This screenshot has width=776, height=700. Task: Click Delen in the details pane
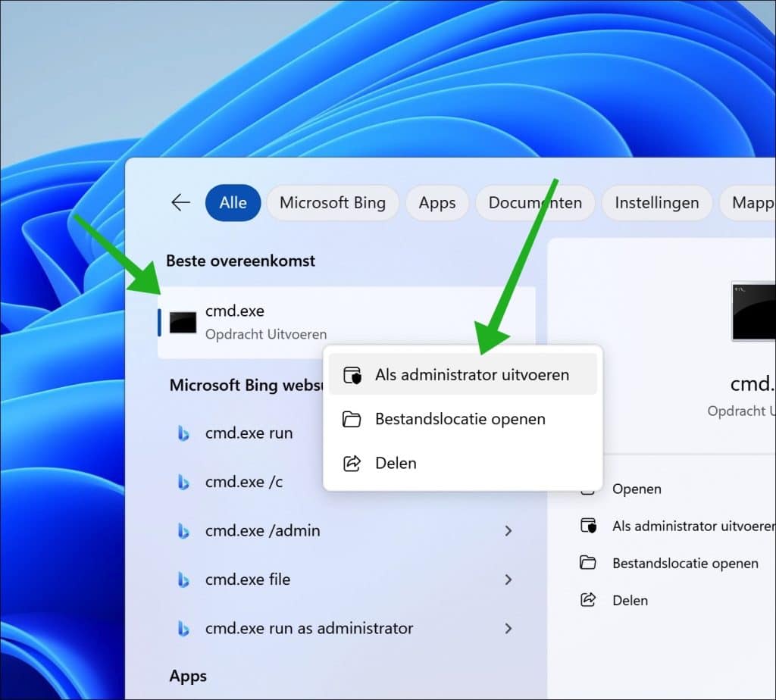point(630,600)
